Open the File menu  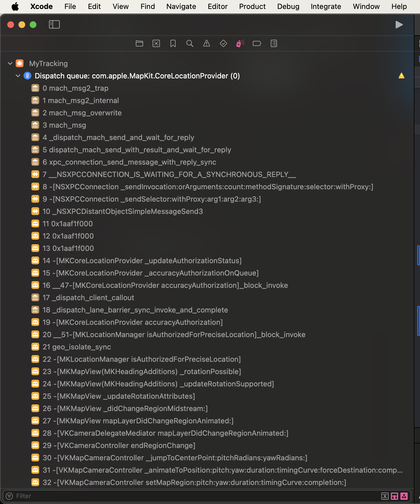click(x=70, y=6)
